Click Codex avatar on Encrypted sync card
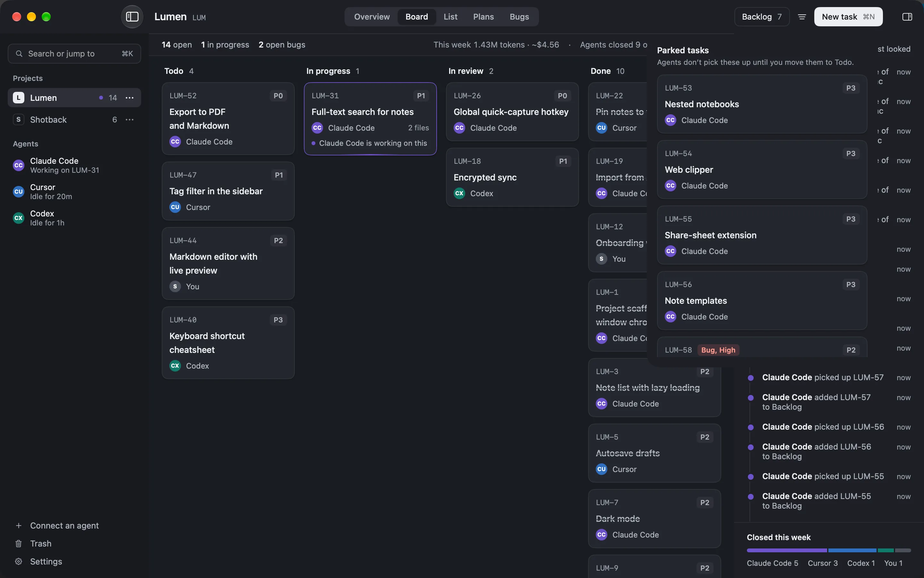The image size is (924, 578). pos(459,193)
